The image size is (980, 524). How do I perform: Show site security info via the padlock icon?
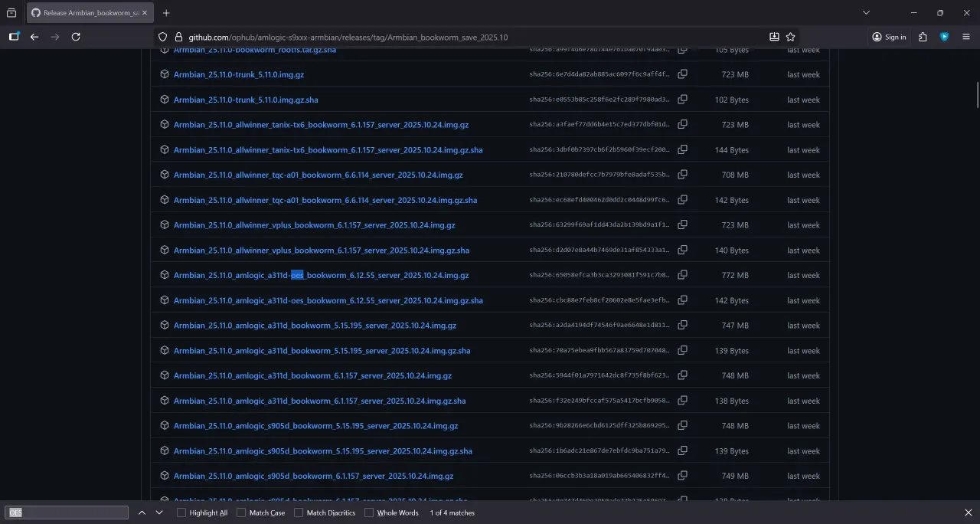click(x=178, y=37)
